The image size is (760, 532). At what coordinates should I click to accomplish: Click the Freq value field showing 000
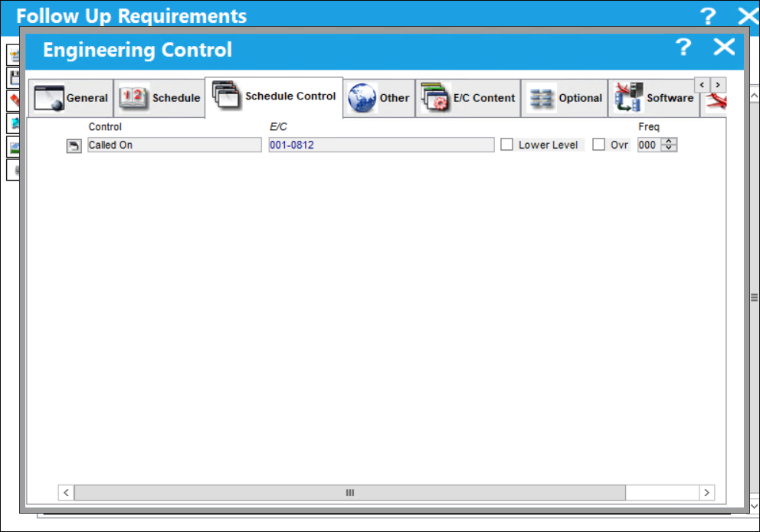click(x=649, y=145)
